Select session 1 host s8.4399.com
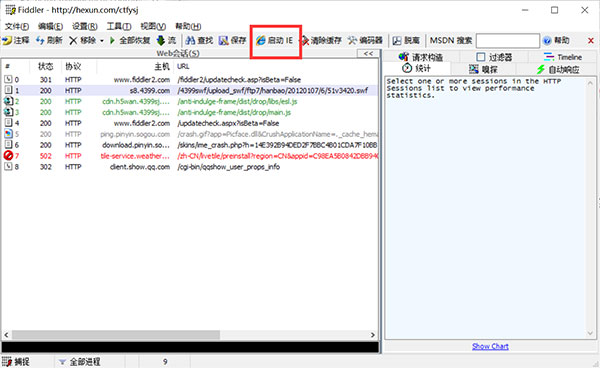The height and width of the screenshot is (368, 600). pyautogui.click(x=190, y=90)
